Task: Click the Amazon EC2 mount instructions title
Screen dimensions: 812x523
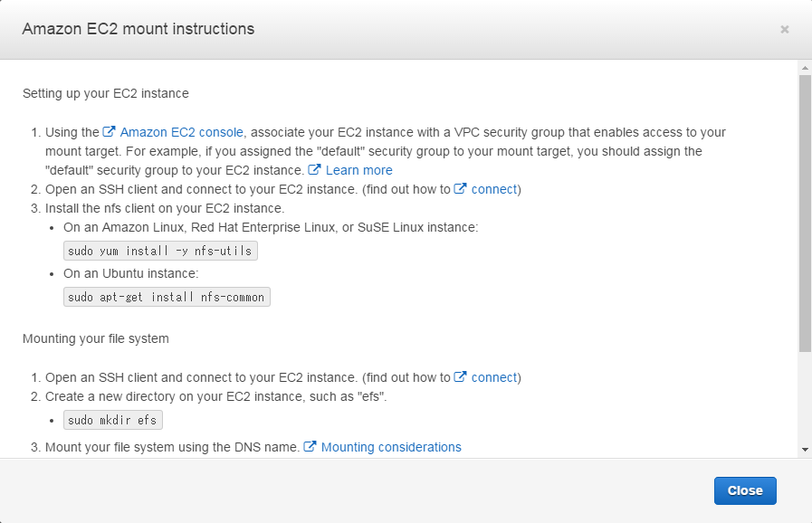Action: [139, 29]
